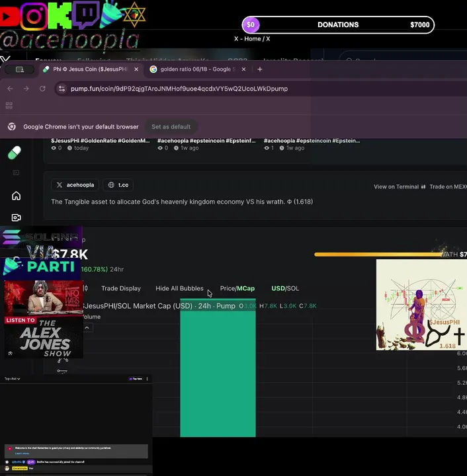Open the livestream camera icon in sidebar

[16, 218]
